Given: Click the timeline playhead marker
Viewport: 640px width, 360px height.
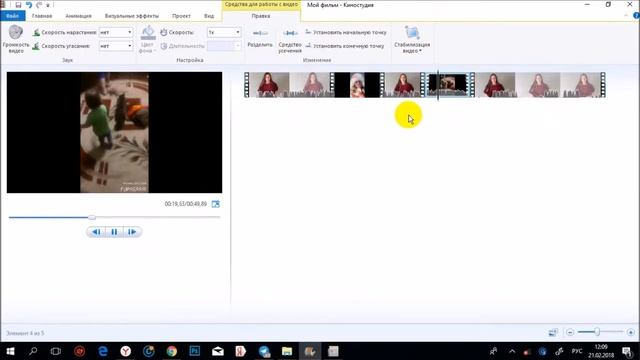Looking at the screenshot, I should click(438, 85).
